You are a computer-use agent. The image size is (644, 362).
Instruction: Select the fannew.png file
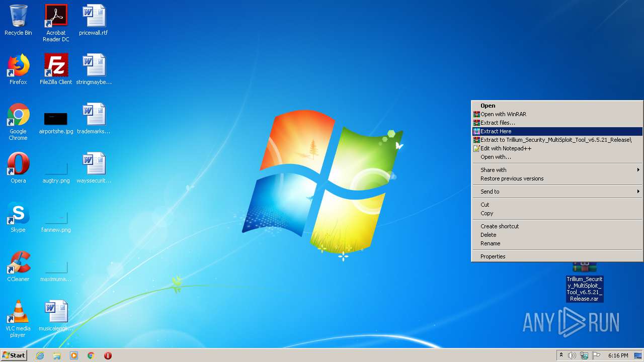(56, 221)
